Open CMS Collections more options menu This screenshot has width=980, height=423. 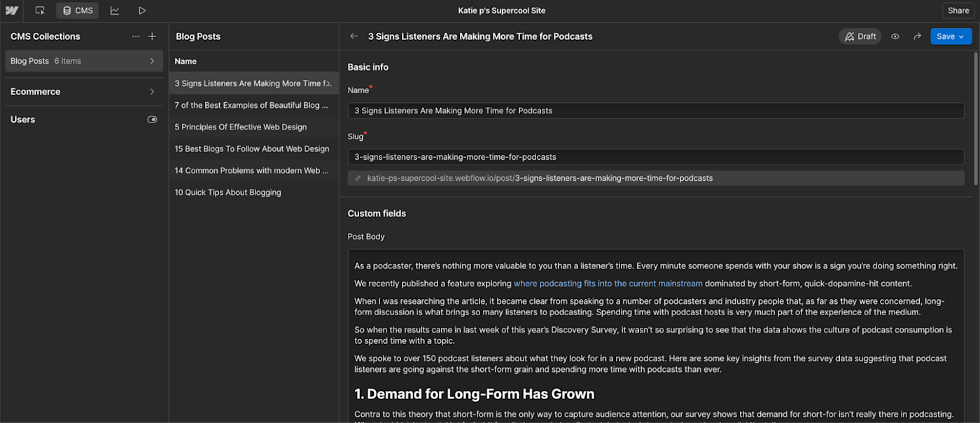[x=136, y=36]
